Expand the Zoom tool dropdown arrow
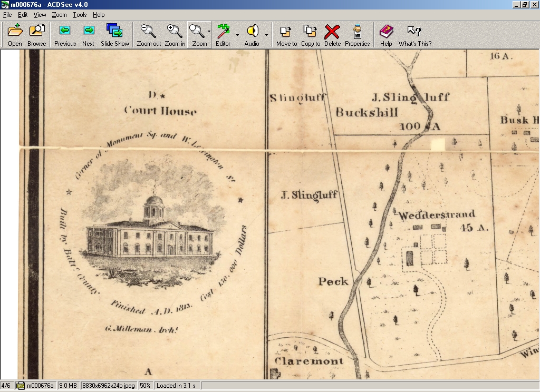The height and width of the screenshot is (392, 540). click(x=209, y=32)
